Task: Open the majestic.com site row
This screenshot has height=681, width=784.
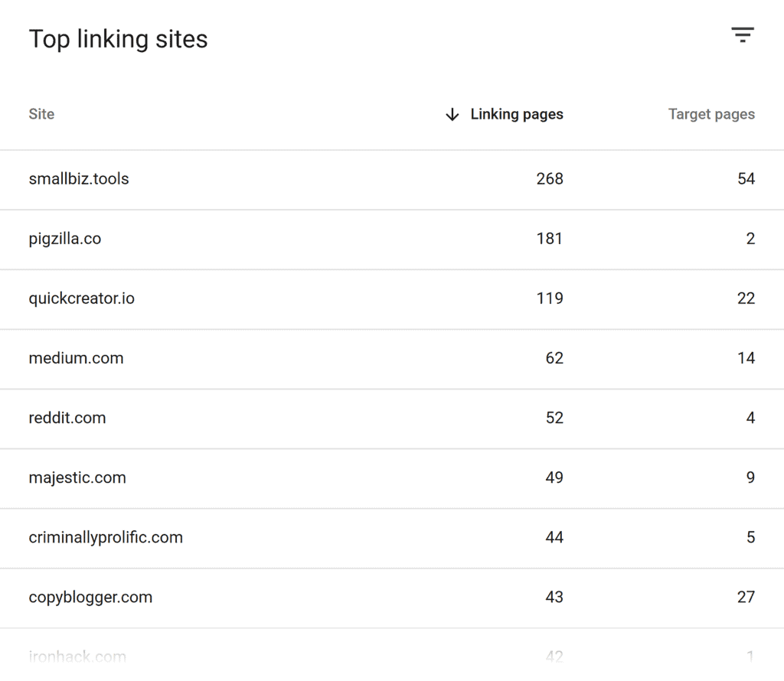Action: (x=77, y=477)
